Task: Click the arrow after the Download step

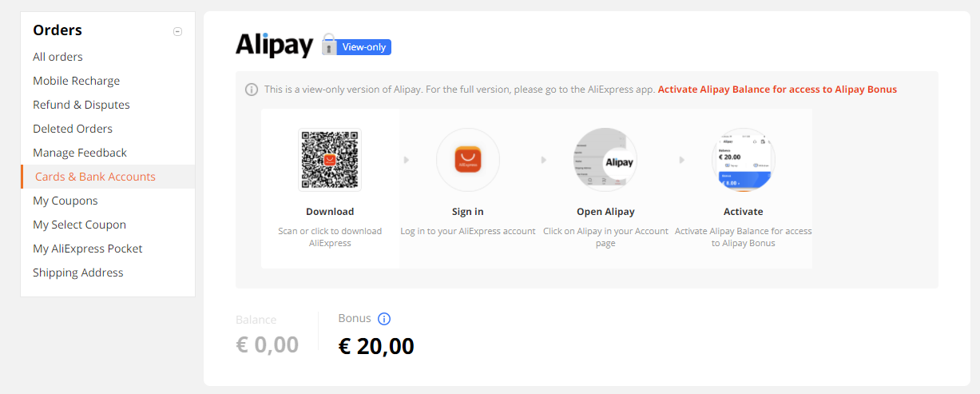Action: click(x=406, y=160)
